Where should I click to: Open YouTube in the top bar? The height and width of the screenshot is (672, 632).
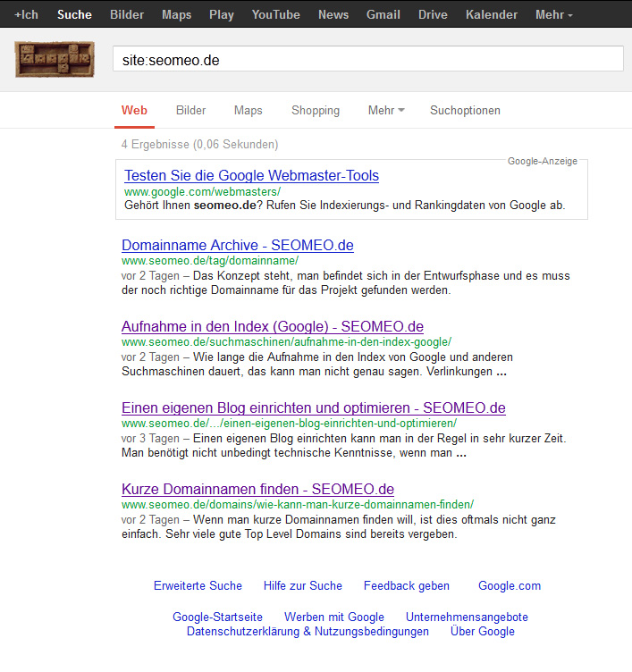coord(275,14)
